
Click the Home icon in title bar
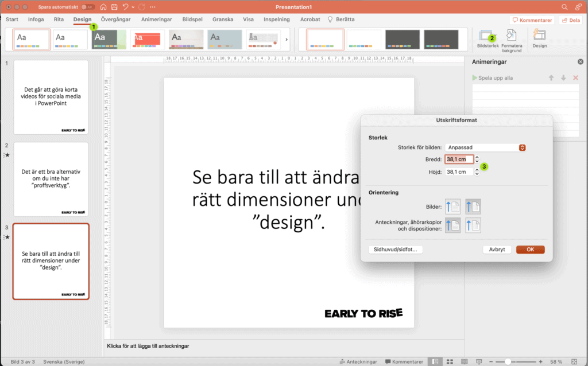tap(103, 7)
